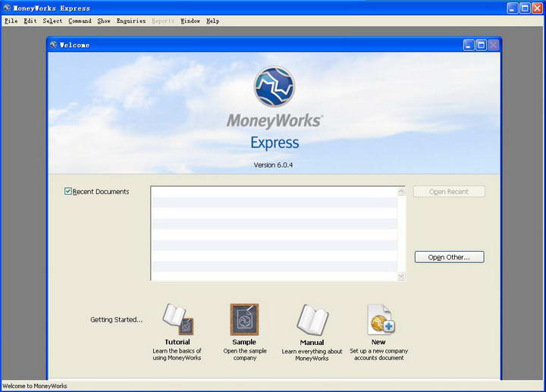Viewport: 546px width, 392px height.
Task: Open the Select menu
Action: [x=52, y=21]
